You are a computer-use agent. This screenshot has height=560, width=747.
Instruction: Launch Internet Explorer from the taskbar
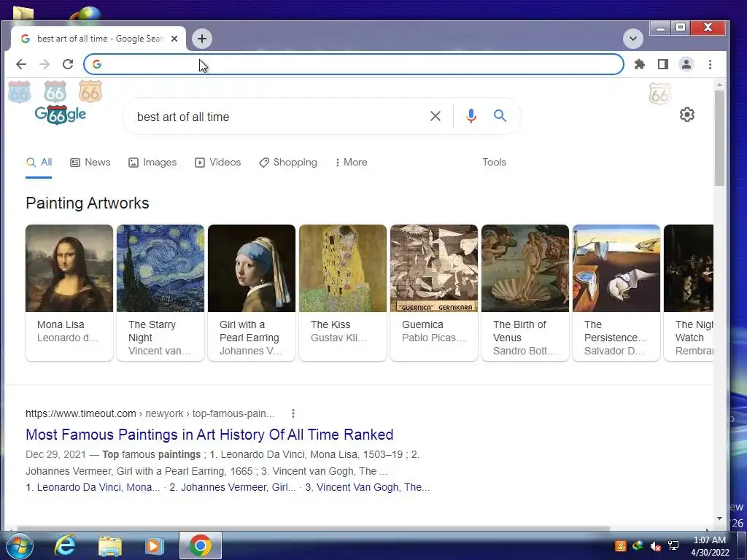tap(65, 545)
